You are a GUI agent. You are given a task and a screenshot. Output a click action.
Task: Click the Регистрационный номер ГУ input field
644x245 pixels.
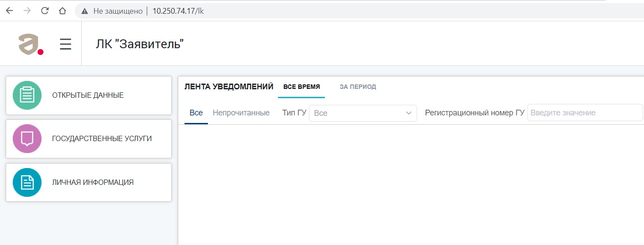(x=584, y=113)
